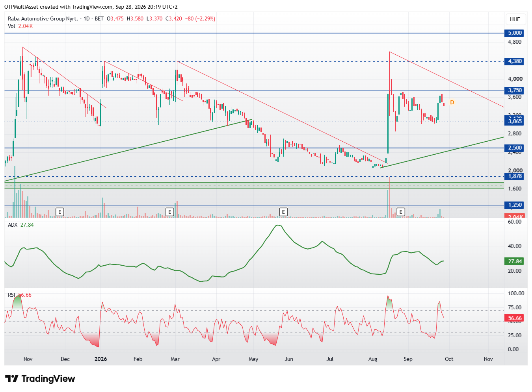532x392 pixels.
Task: Click the L3,370 low price value
Action: [x=154, y=18]
